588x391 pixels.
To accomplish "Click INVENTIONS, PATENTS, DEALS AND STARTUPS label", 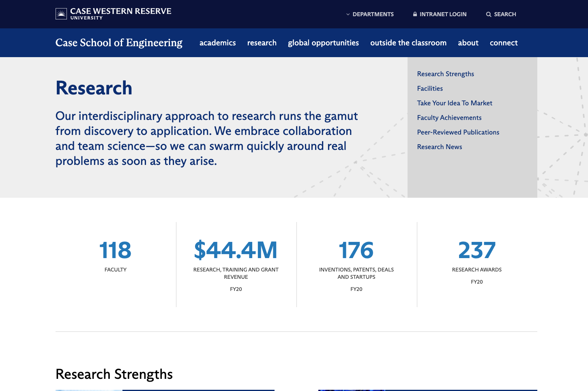I will pyautogui.click(x=356, y=273).
